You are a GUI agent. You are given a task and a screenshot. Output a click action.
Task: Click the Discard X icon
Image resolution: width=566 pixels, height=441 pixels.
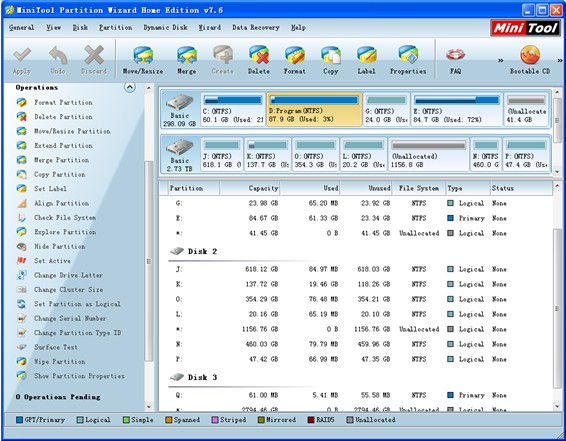click(94, 60)
